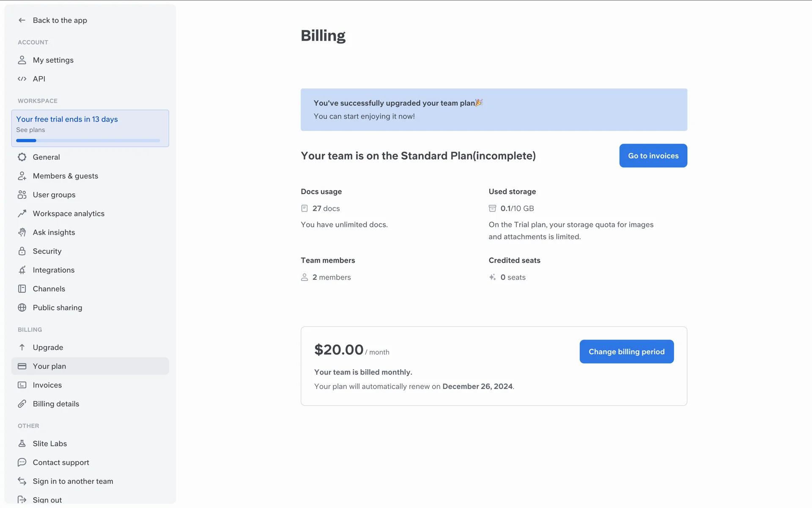Choose Sign in to another team

click(73, 481)
